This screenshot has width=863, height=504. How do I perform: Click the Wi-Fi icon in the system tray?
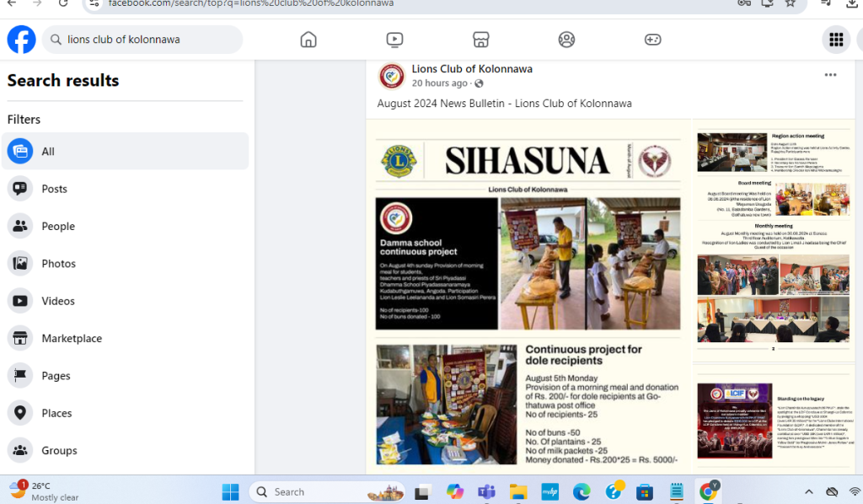coord(855,492)
